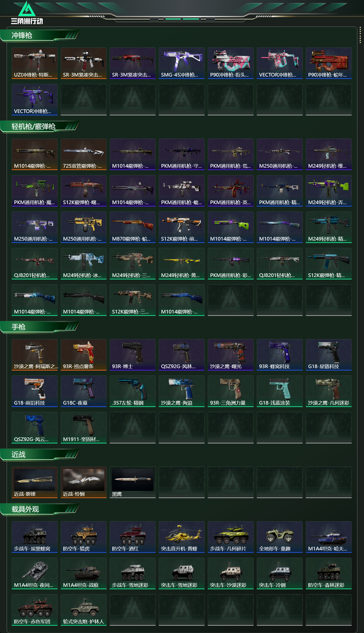Open the 黑鹰 melee knife item

[132, 482]
